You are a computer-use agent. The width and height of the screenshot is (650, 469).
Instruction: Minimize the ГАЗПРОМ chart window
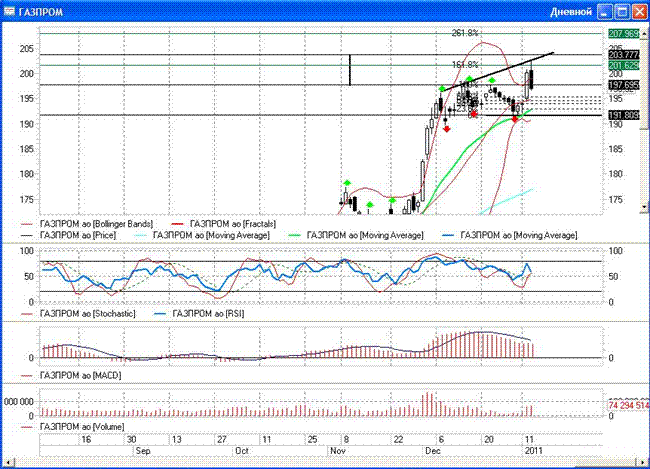[604, 12]
